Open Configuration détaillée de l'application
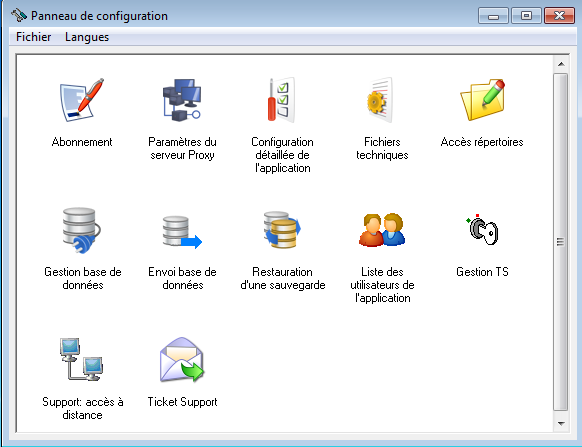The height and width of the screenshot is (447, 582). pyautogui.click(x=282, y=100)
